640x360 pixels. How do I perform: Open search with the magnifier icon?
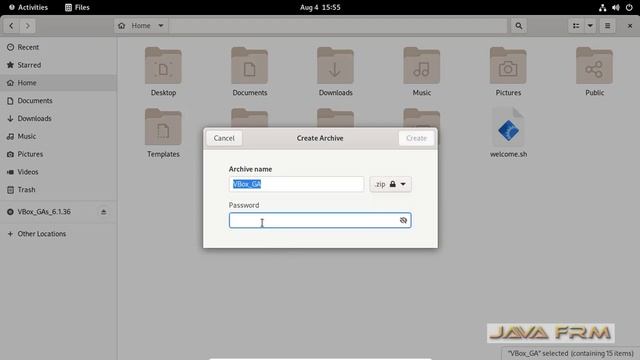pyautogui.click(x=518, y=26)
